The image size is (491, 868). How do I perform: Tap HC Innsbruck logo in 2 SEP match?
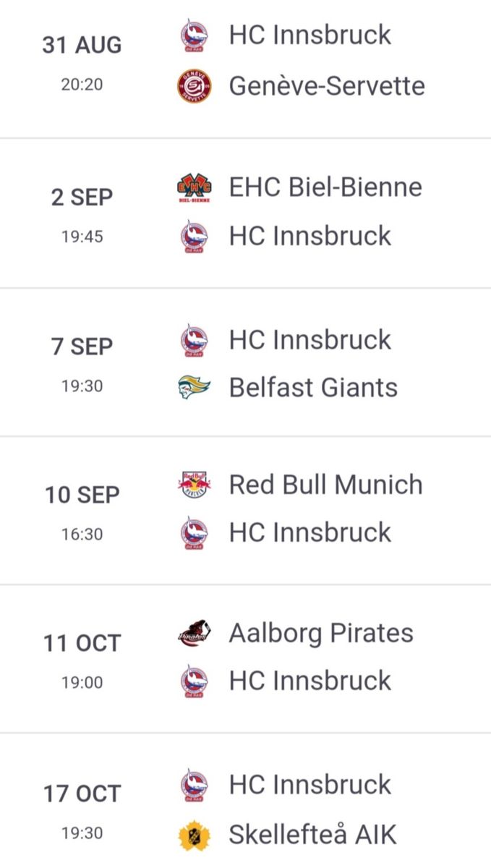194,237
